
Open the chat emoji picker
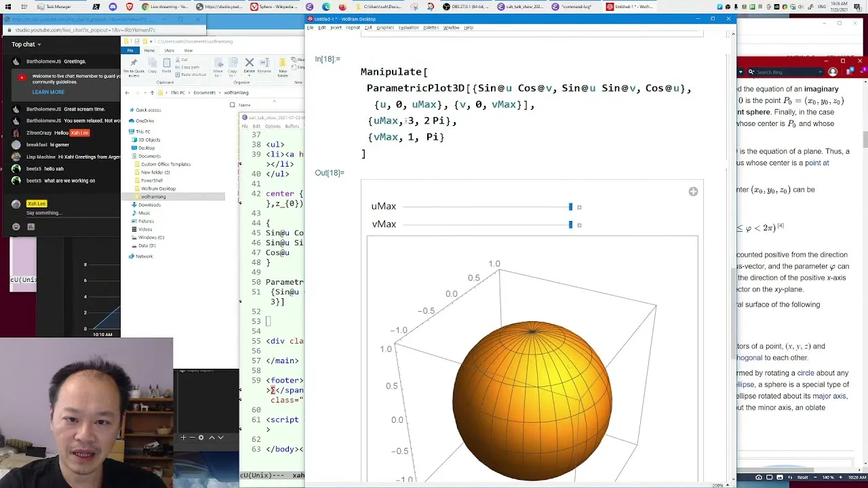[x=16, y=227]
